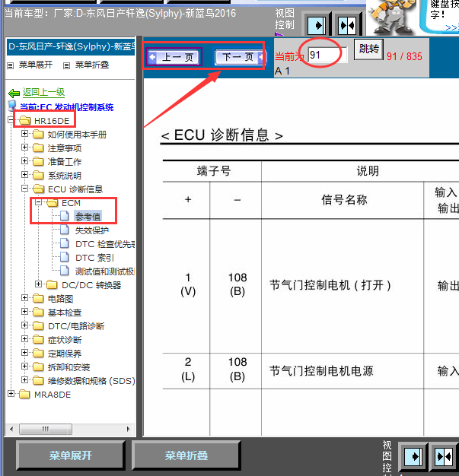Click the folder icon of 电路图
459x476 pixels.
38,299
